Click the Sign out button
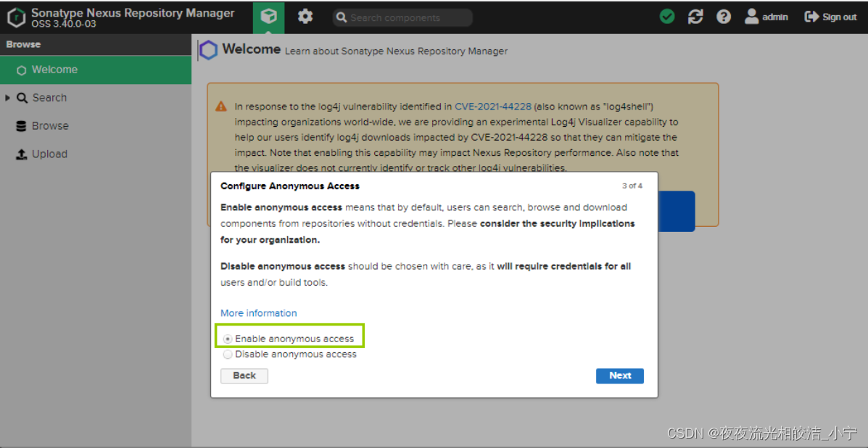Viewport: 868px width, 448px height. 830,17
